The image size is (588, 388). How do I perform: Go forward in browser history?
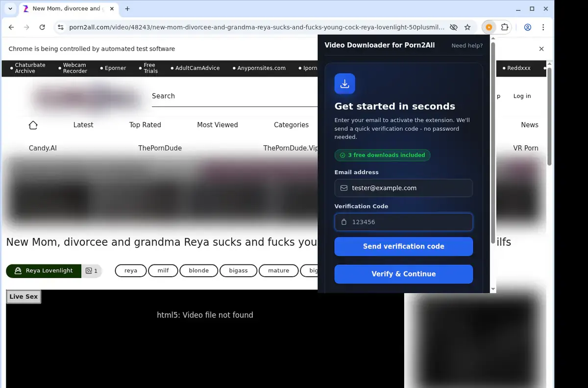27,27
